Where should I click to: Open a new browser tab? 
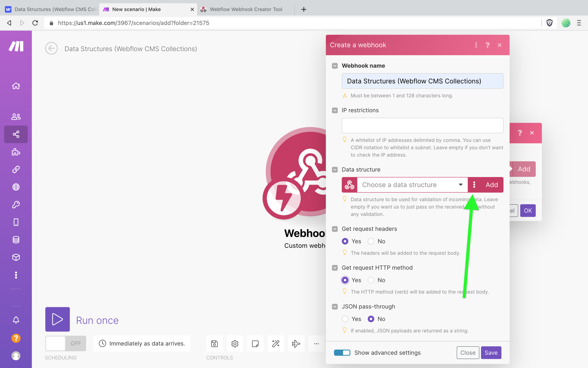click(304, 9)
